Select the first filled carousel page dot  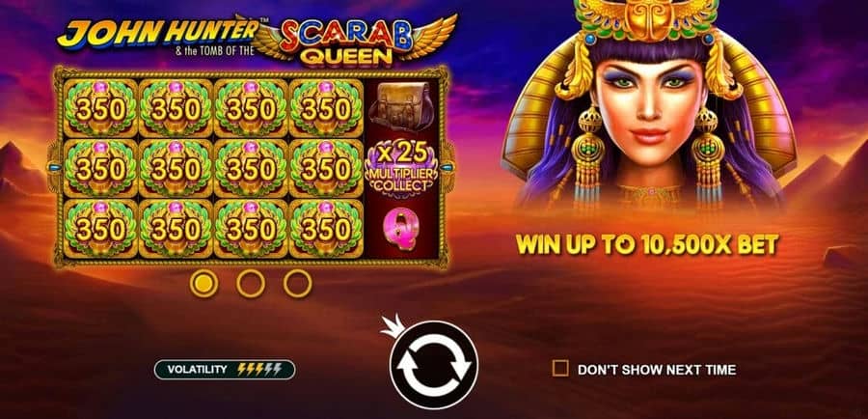coord(203,284)
